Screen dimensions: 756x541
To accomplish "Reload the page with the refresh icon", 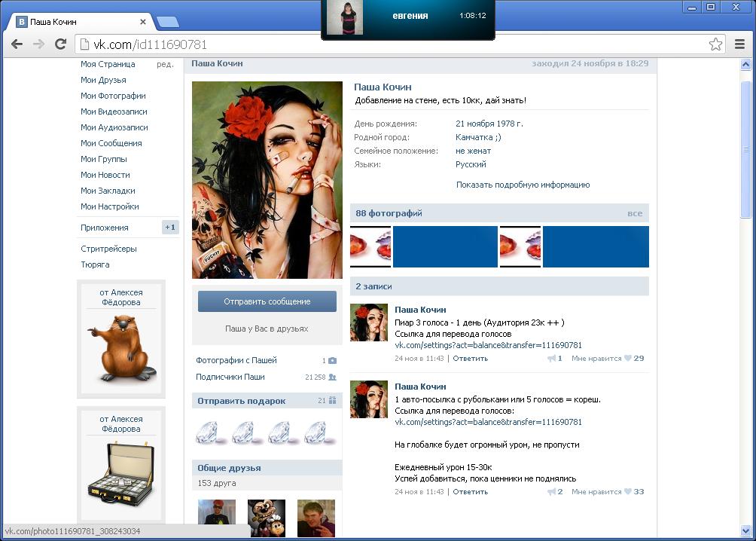I will coord(61,44).
